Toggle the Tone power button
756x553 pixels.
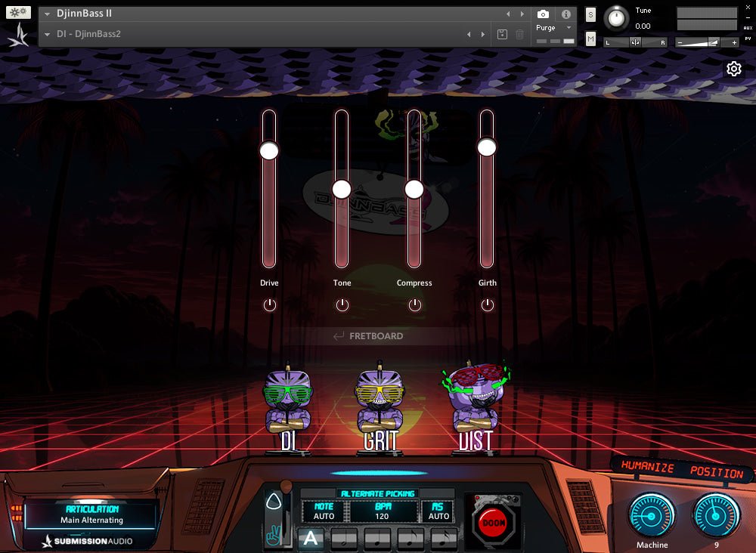tap(342, 305)
